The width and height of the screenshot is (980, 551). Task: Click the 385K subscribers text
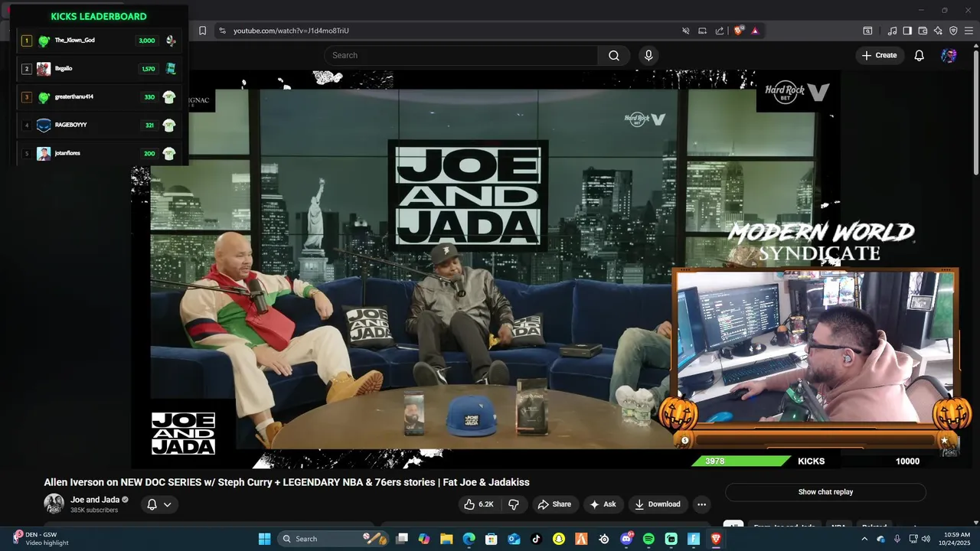tap(94, 510)
